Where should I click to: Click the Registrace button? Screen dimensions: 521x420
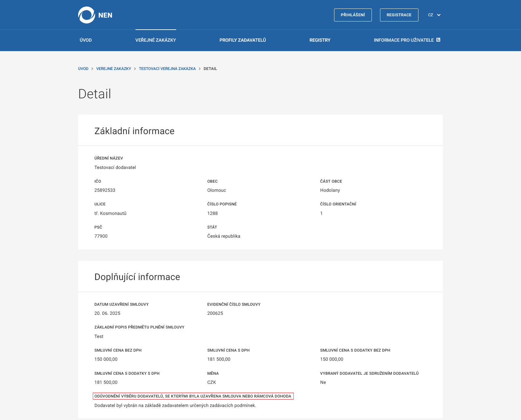pyautogui.click(x=399, y=15)
